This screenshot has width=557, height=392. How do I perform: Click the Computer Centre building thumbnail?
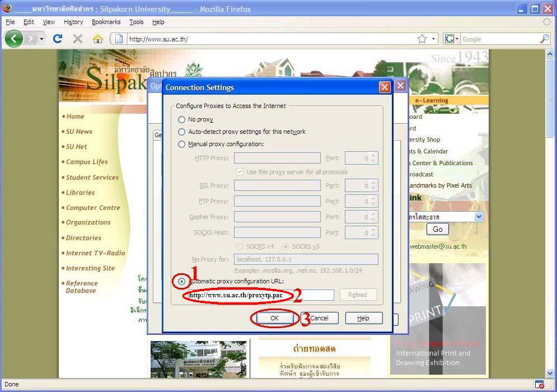click(x=198, y=360)
